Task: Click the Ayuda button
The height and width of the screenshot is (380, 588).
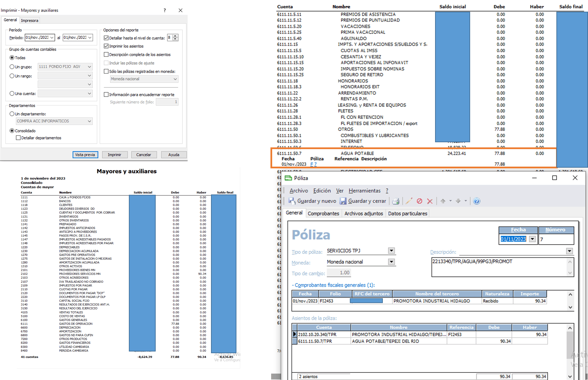Action: (174, 155)
